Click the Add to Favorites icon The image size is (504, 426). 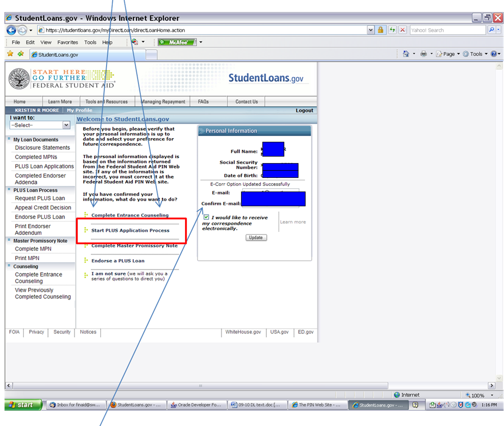21,54
